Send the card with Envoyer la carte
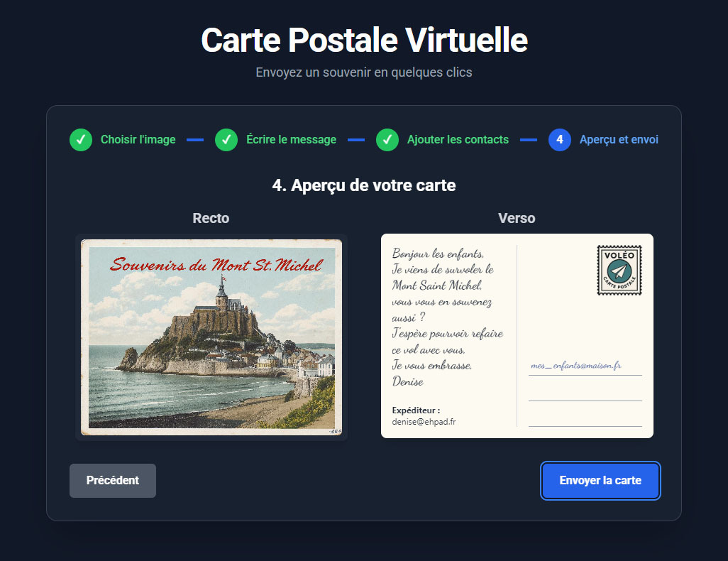The width and height of the screenshot is (728, 561). coord(600,481)
